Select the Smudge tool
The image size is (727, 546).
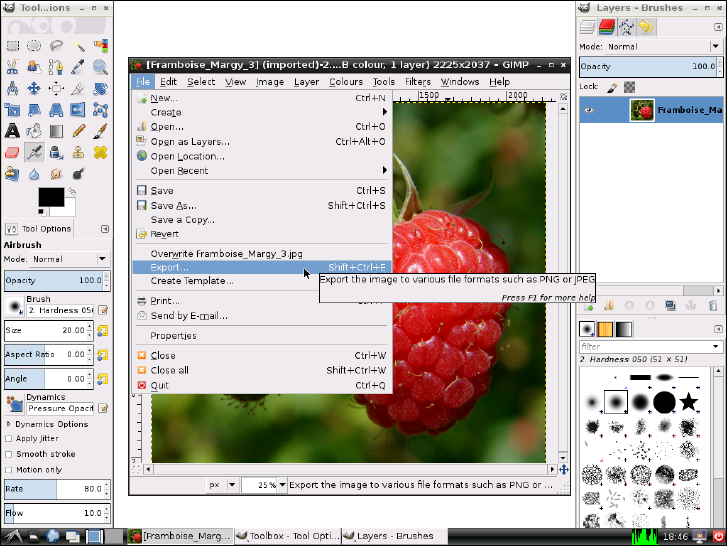tap(56, 174)
